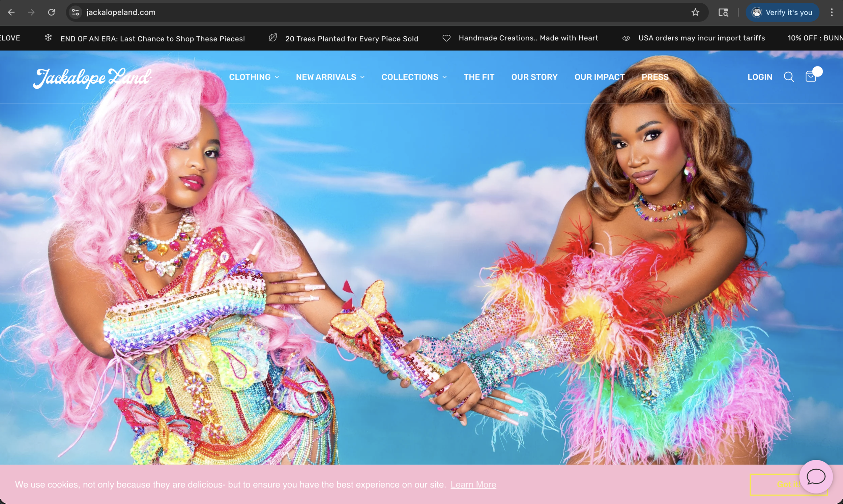Click the Login link
843x504 pixels.
(x=759, y=77)
